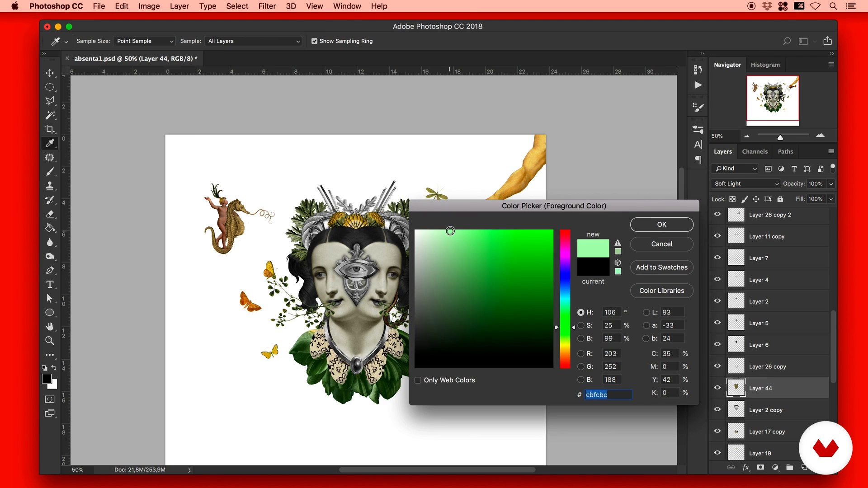The image size is (868, 488).
Task: Select the Blur tool
Action: point(50,242)
